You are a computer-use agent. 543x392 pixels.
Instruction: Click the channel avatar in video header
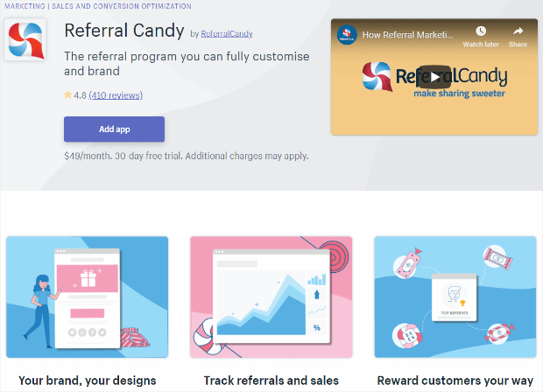pyautogui.click(x=348, y=35)
